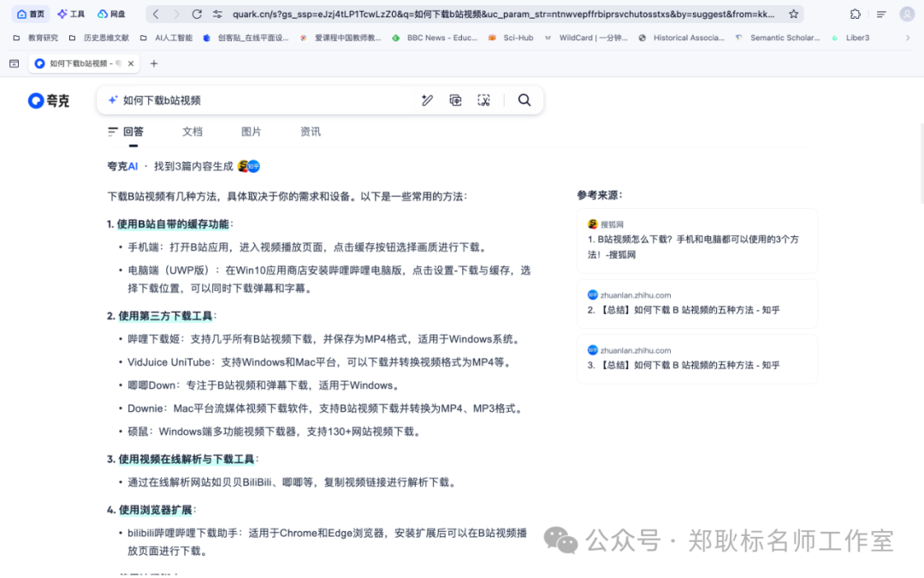Bookmark this page with the star icon
Image resolution: width=924 pixels, height=578 pixels.
tap(794, 15)
